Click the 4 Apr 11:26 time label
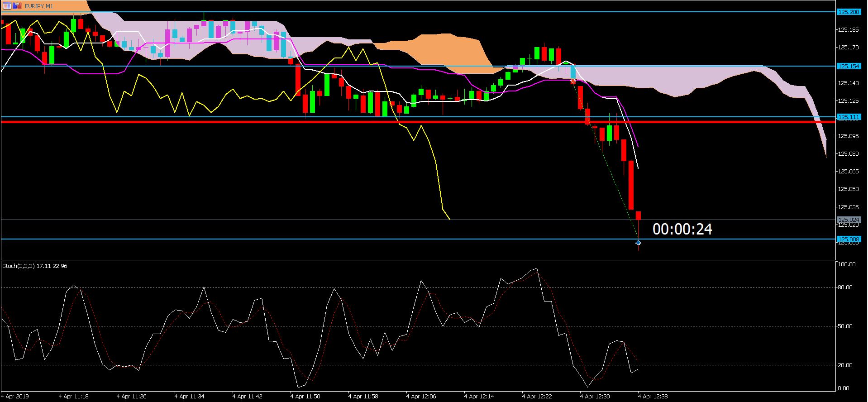The width and height of the screenshot is (868, 402). coord(132,396)
